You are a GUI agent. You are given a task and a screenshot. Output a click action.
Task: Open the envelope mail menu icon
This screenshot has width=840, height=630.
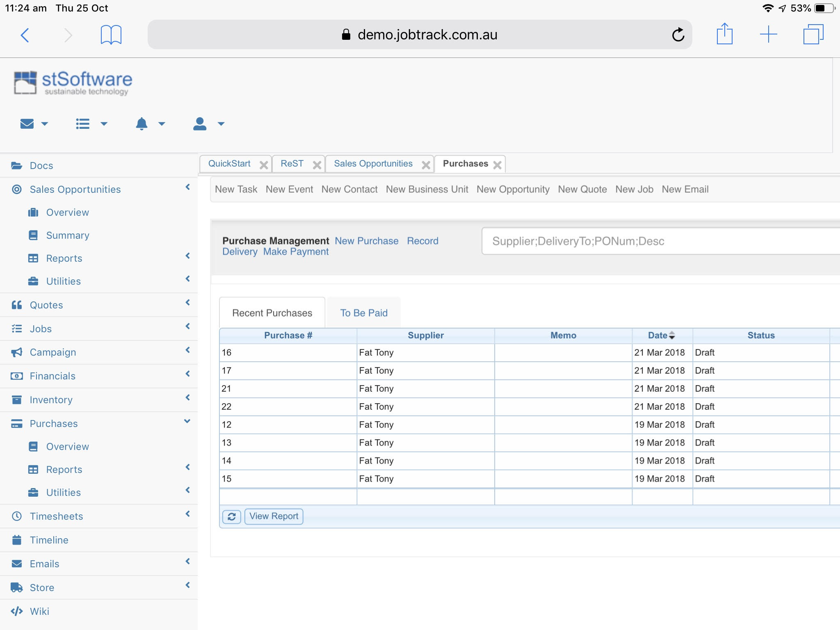tap(27, 123)
